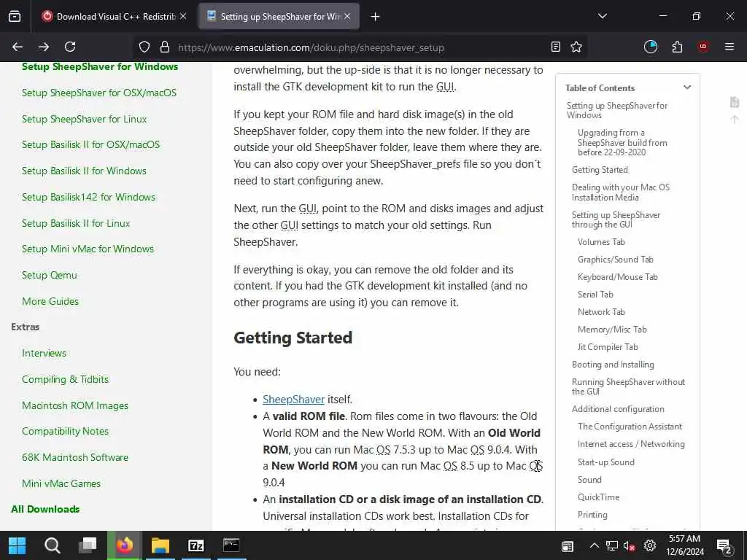747x560 pixels.
Task: Jump to Memory/Misc Tab in contents
Action: [612, 330]
